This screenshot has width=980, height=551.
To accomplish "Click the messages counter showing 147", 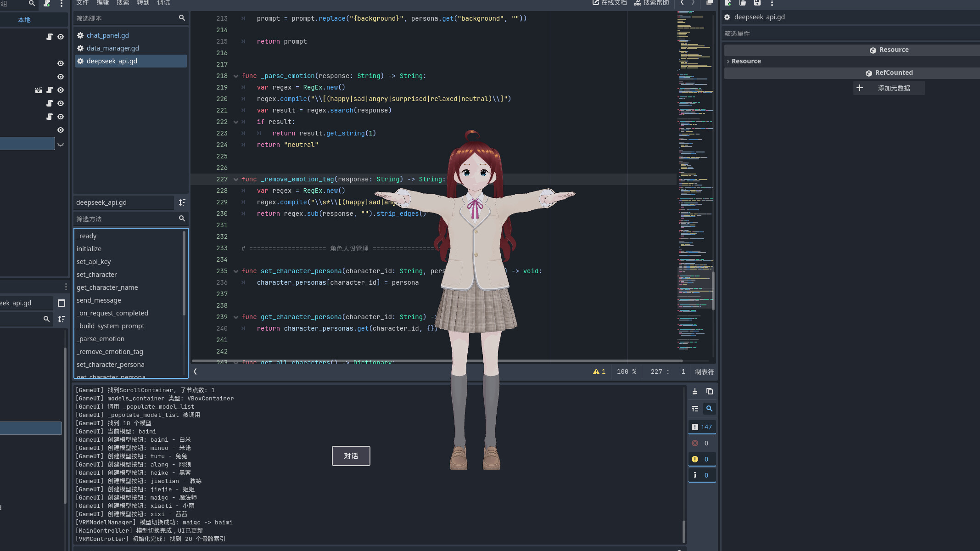I will click(x=702, y=427).
